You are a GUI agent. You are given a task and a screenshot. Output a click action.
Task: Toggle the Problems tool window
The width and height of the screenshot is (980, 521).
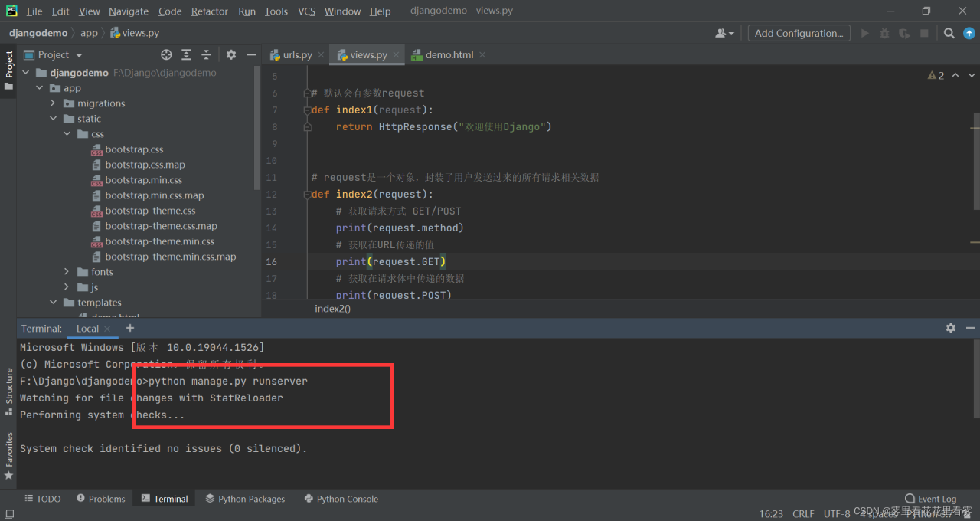point(100,499)
